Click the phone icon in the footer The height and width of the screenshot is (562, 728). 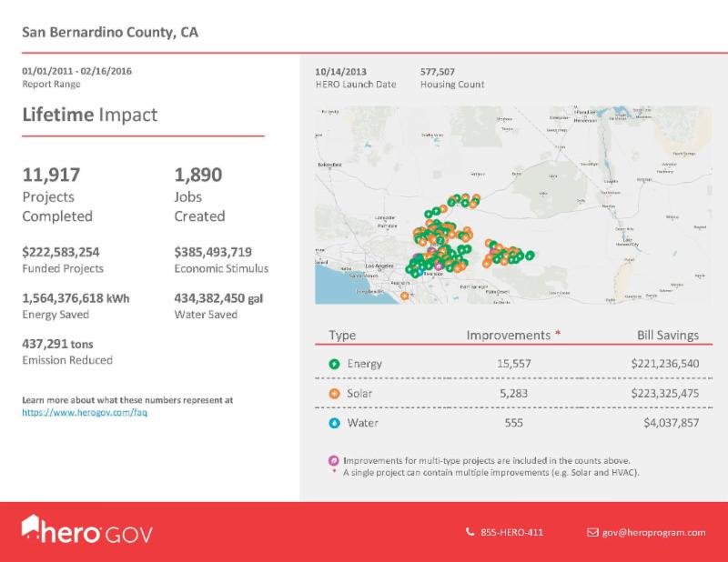[470, 532]
